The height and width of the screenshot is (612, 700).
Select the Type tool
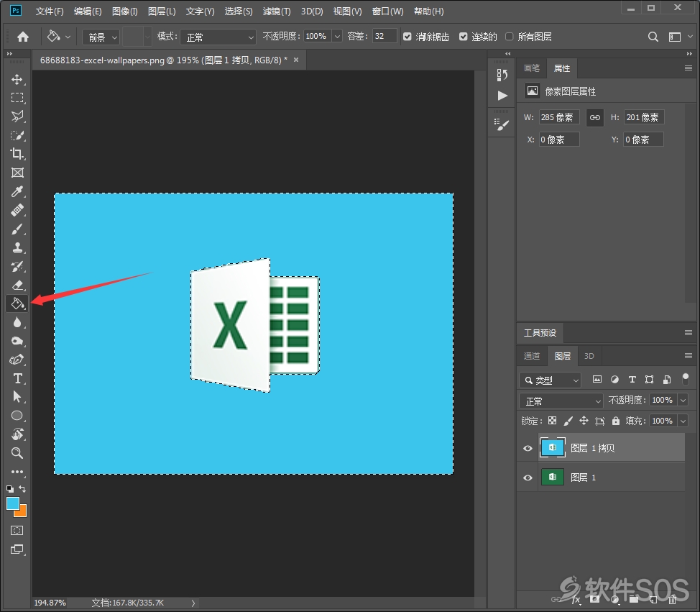click(x=17, y=379)
